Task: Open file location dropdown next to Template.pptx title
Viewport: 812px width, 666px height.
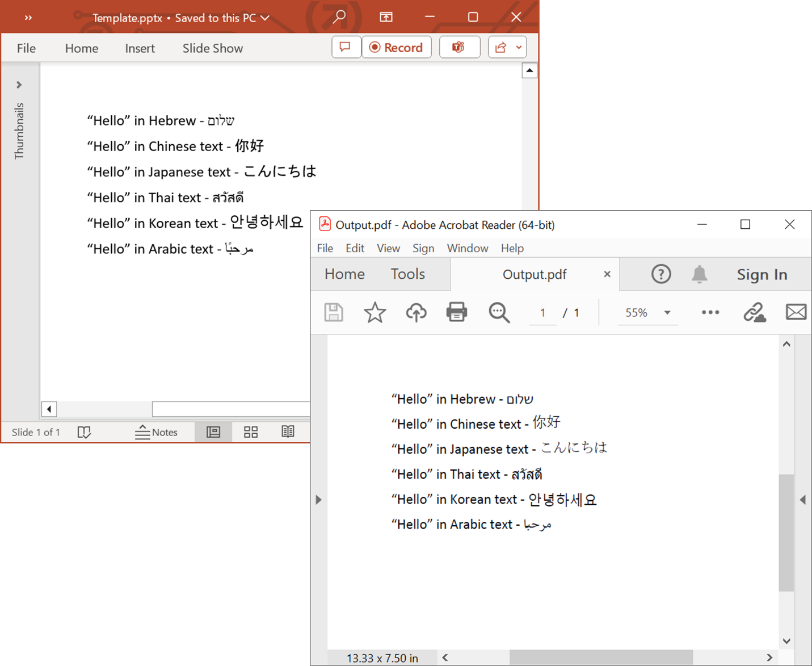Action: [265, 18]
